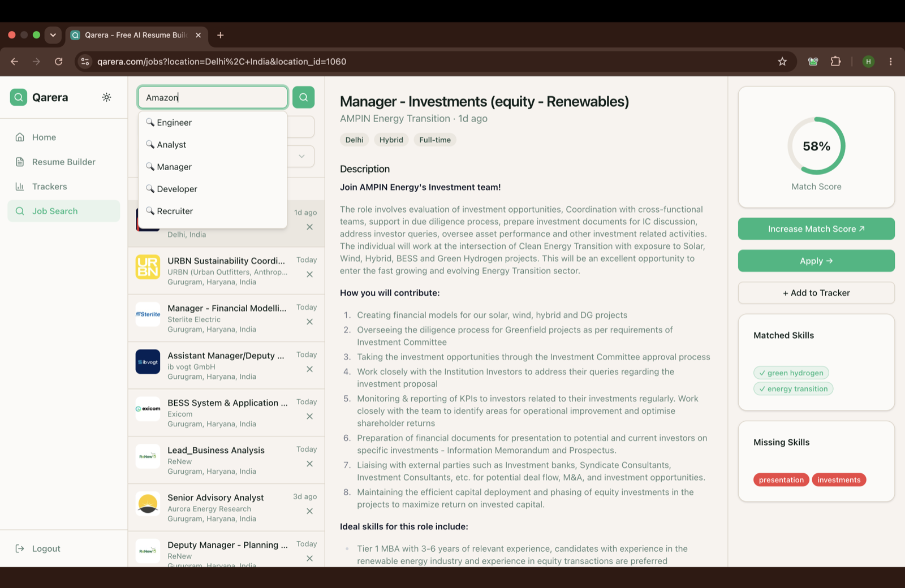Expand the filter dropdown chevron

[302, 156]
